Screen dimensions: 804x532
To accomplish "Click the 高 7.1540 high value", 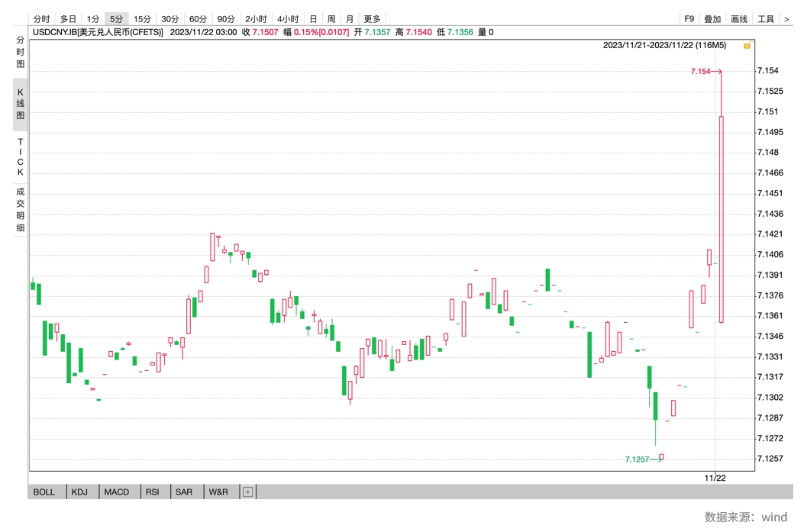I will tap(414, 32).
